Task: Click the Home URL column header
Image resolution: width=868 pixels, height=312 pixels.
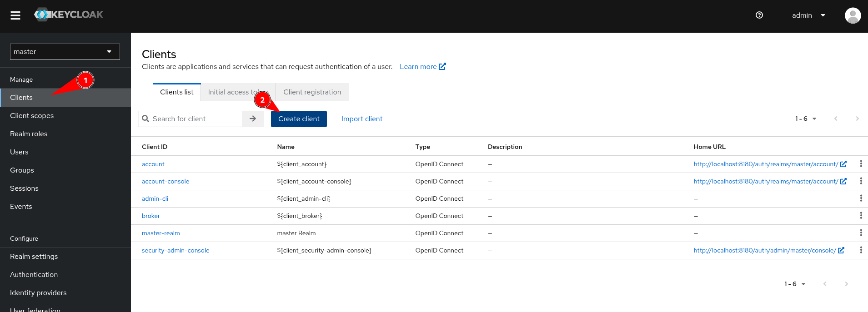Action: click(710, 147)
